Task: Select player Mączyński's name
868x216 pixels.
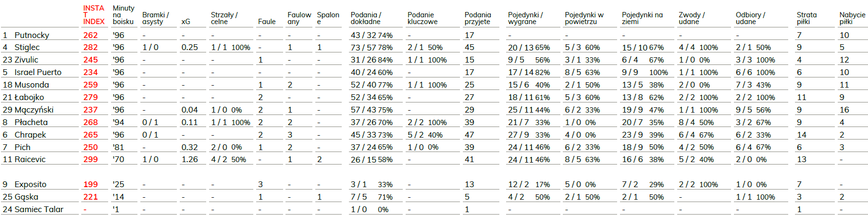Action: (x=34, y=110)
